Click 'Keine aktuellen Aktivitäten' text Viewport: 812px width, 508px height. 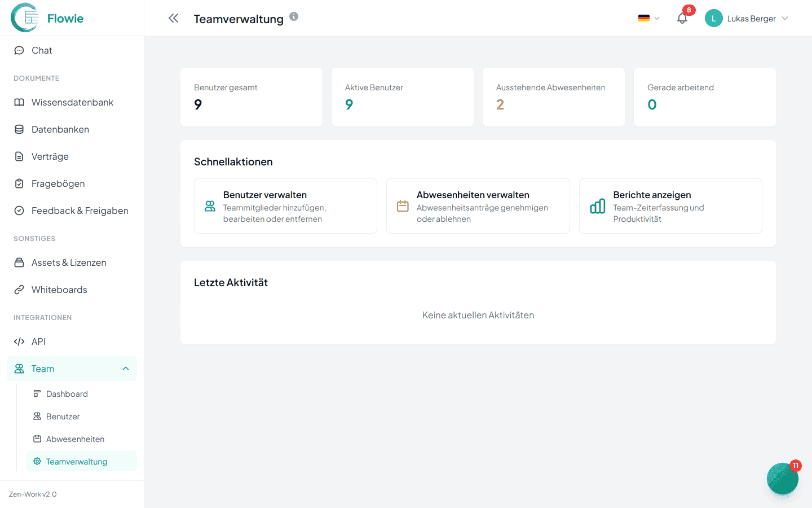478,315
